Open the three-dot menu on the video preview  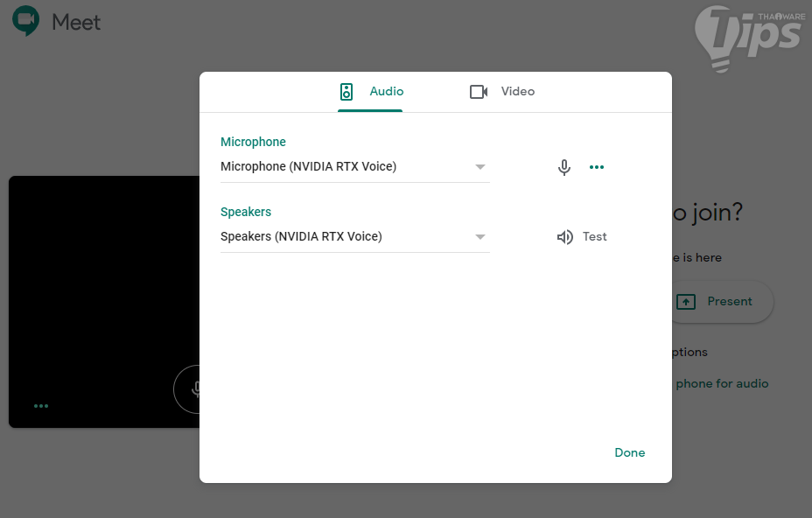click(41, 406)
